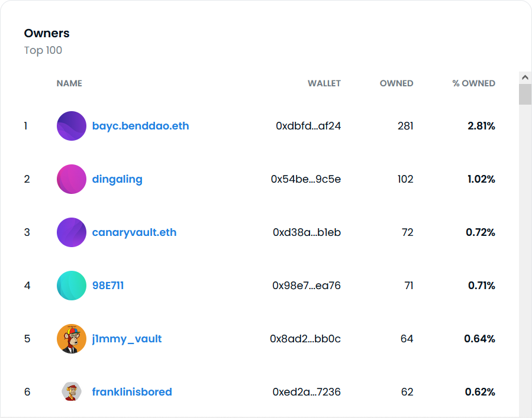
Task: Click the NAME column header
Action: 69,83
